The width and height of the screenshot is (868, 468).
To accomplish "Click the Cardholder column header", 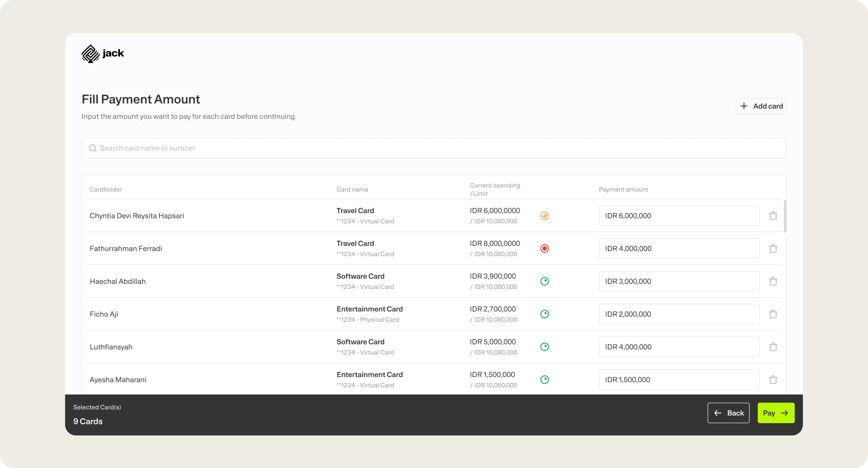I will (x=106, y=189).
